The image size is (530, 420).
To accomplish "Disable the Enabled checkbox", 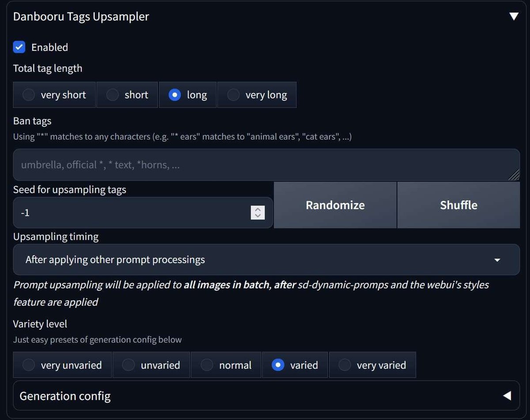I will [x=19, y=47].
